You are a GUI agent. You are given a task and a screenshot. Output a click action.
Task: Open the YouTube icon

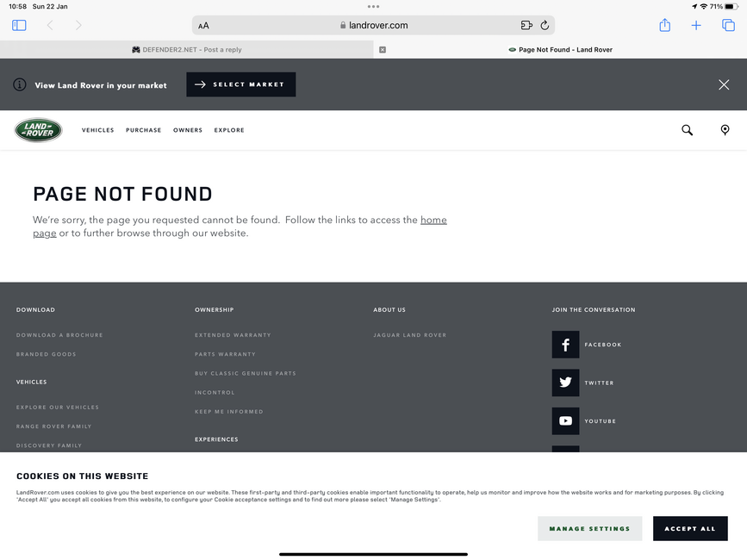pos(565,421)
